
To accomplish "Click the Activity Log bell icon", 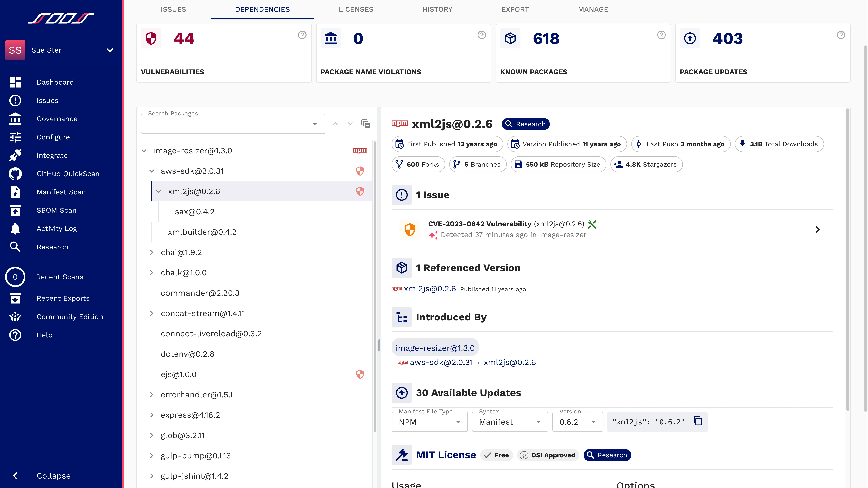I will click(15, 229).
